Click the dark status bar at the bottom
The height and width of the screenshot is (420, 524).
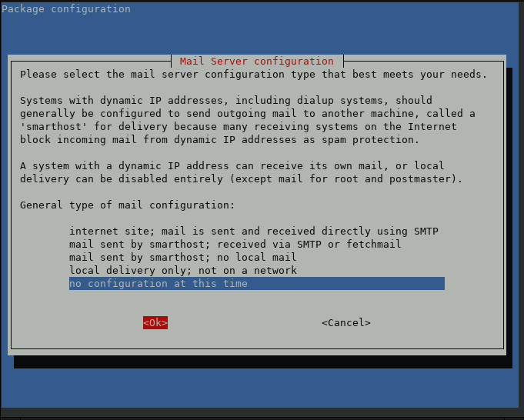point(262,414)
